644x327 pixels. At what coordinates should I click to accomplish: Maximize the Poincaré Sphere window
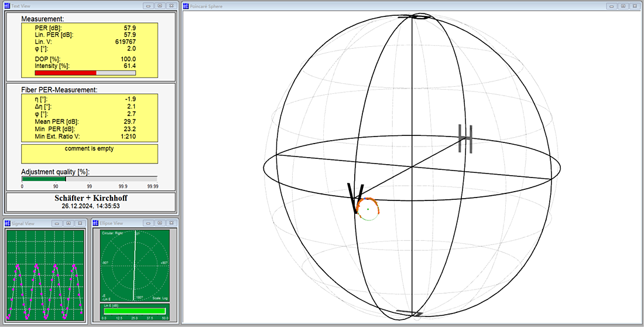[624, 6]
